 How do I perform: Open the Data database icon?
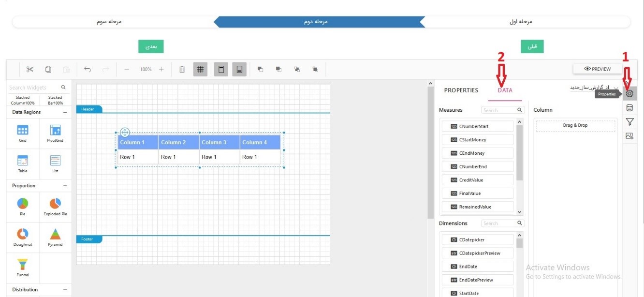tap(629, 108)
